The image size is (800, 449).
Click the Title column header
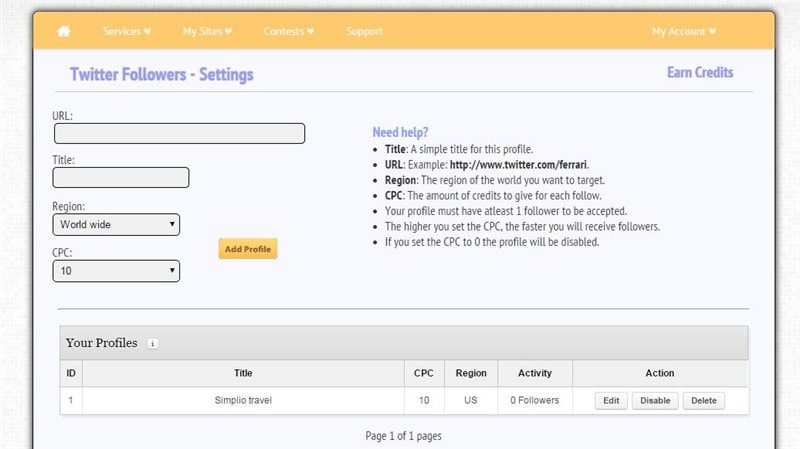tap(243, 373)
